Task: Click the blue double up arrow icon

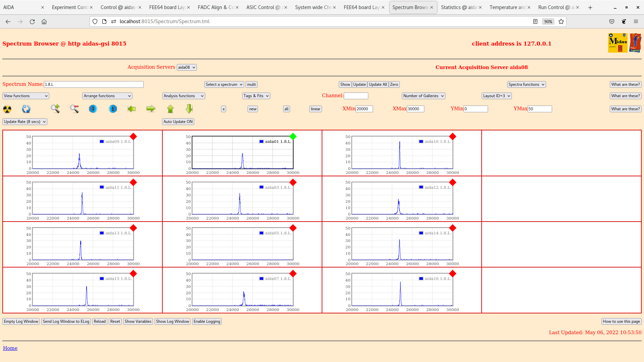Action: 113,109
